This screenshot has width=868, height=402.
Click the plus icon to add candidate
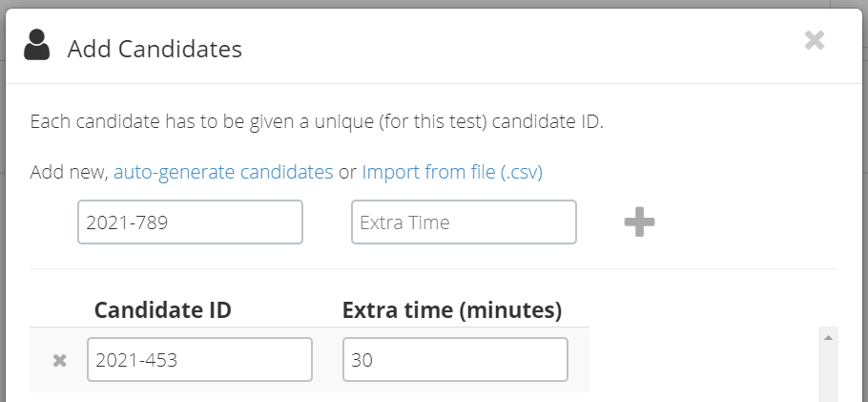[639, 222]
